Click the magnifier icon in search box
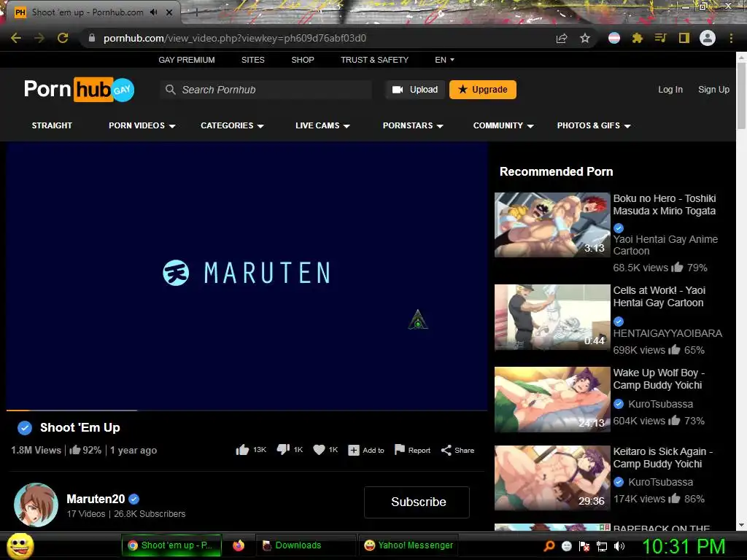747x560 pixels. pos(171,90)
